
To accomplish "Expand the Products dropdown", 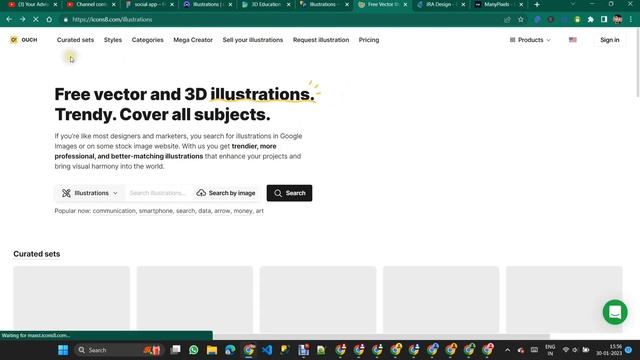I will [530, 40].
